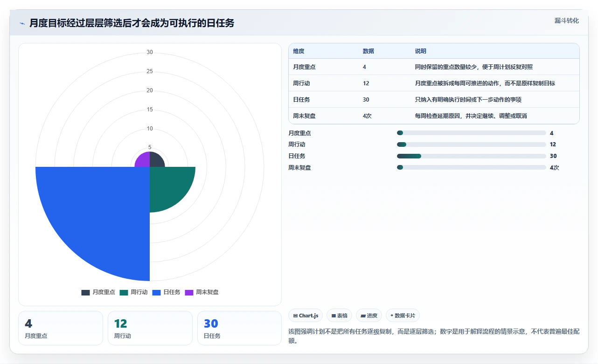Click the 数据卡片 tag
598x364 pixels.
[403, 316]
